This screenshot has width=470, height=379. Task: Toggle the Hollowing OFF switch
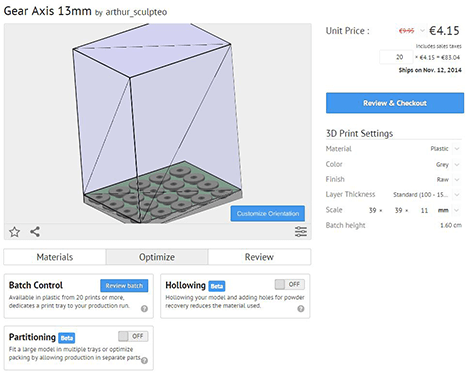coord(290,284)
